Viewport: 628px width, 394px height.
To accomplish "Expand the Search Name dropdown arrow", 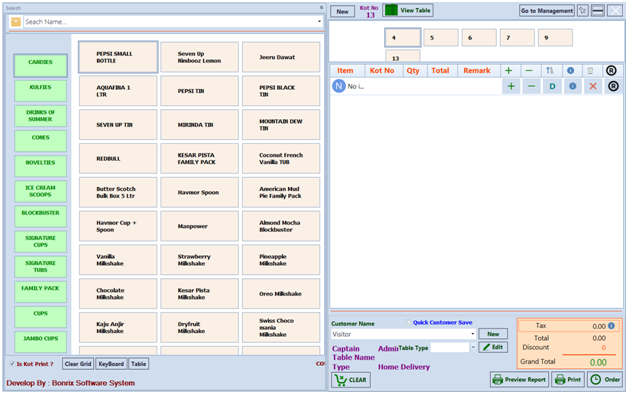I will (x=319, y=22).
